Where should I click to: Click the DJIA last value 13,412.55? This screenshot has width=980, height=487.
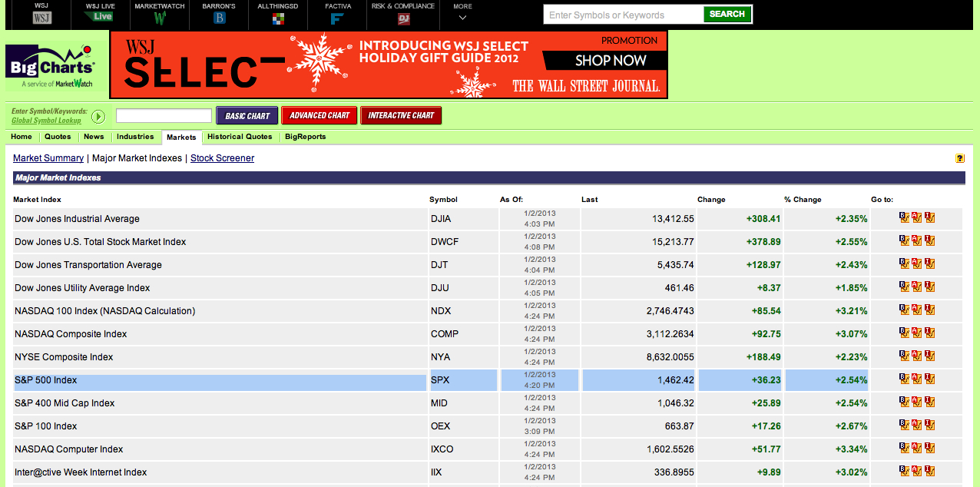673,219
